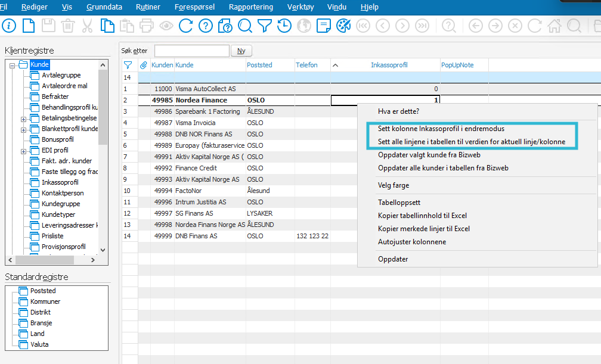
Task: Click the blue circular refresh arrow icon
Action: point(186,26)
